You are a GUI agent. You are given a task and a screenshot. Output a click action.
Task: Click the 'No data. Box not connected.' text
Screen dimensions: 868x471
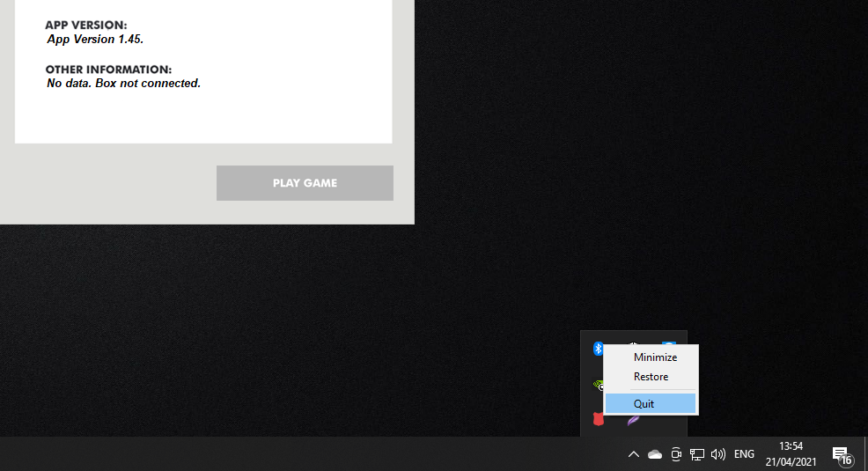(x=123, y=84)
